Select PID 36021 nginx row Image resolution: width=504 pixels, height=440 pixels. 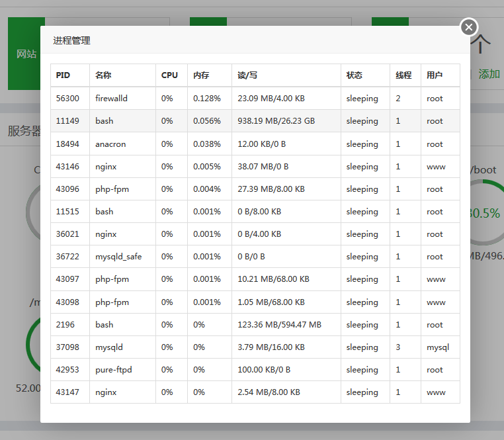pos(255,234)
